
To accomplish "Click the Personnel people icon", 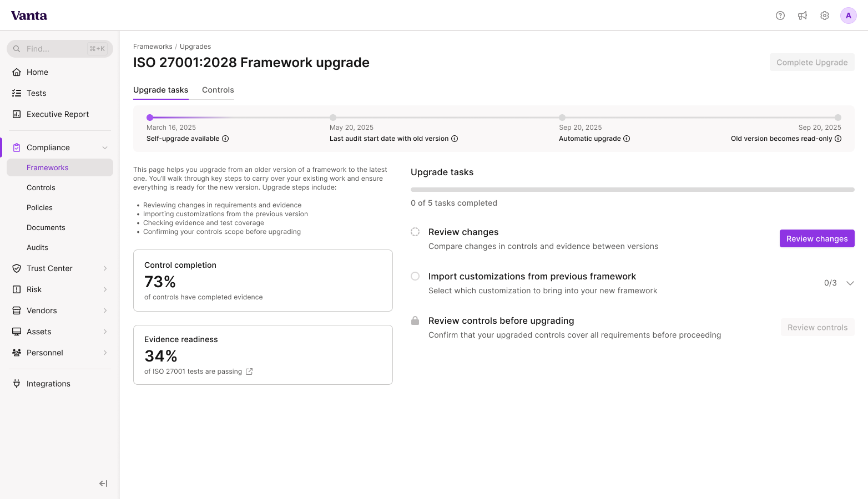I will (17, 353).
